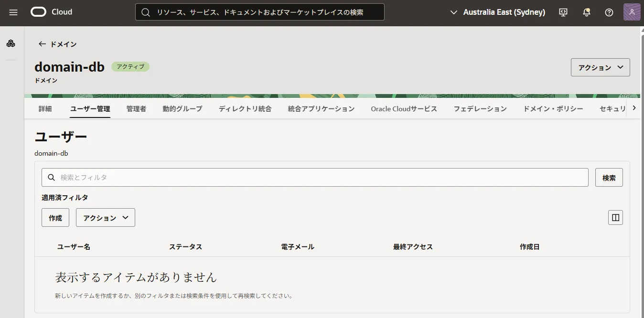Click the magnifier in the global search bar

click(x=146, y=12)
